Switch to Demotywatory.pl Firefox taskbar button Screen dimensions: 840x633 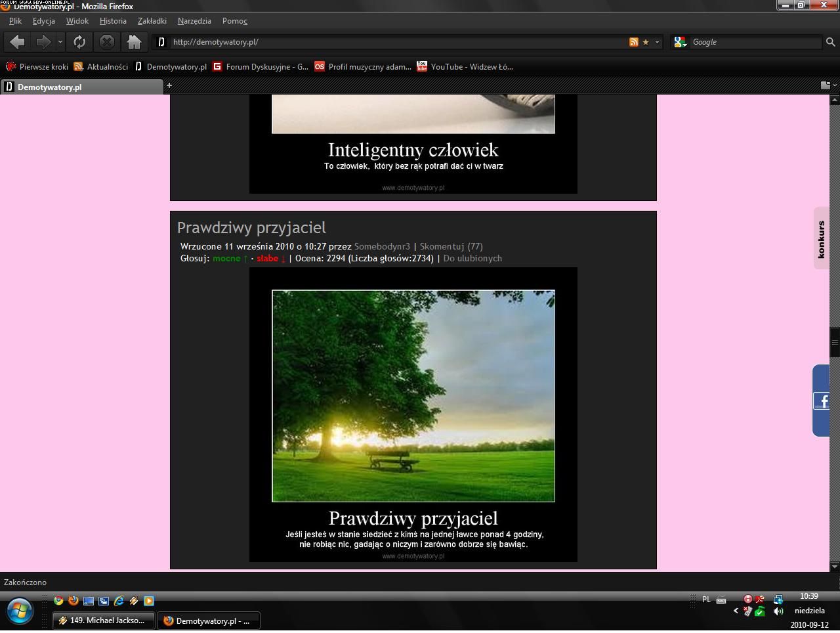coord(209,621)
